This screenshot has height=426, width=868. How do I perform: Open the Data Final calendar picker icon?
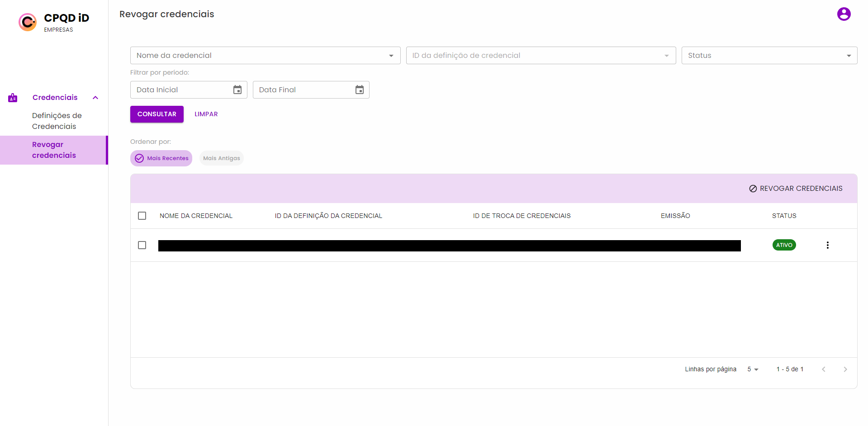pyautogui.click(x=360, y=90)
